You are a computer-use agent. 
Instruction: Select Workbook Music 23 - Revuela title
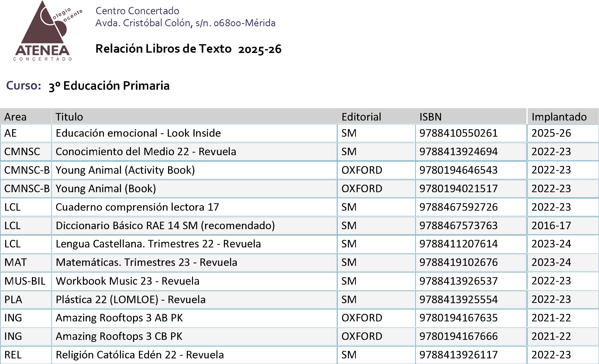pyautogui.click(x=127, y=281)
